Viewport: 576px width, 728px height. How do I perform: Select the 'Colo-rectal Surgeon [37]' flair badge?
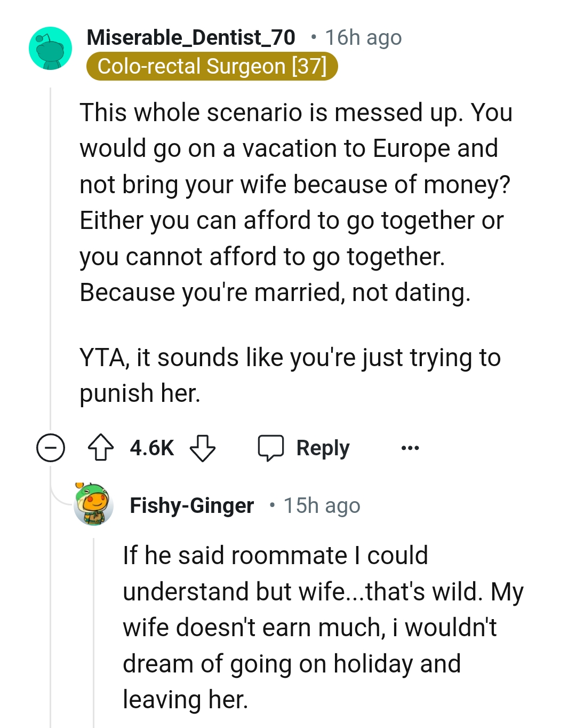coord(213,66)
